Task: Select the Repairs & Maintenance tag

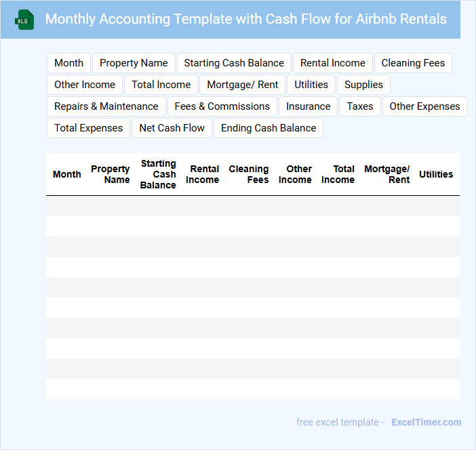Action: [106, 106]
